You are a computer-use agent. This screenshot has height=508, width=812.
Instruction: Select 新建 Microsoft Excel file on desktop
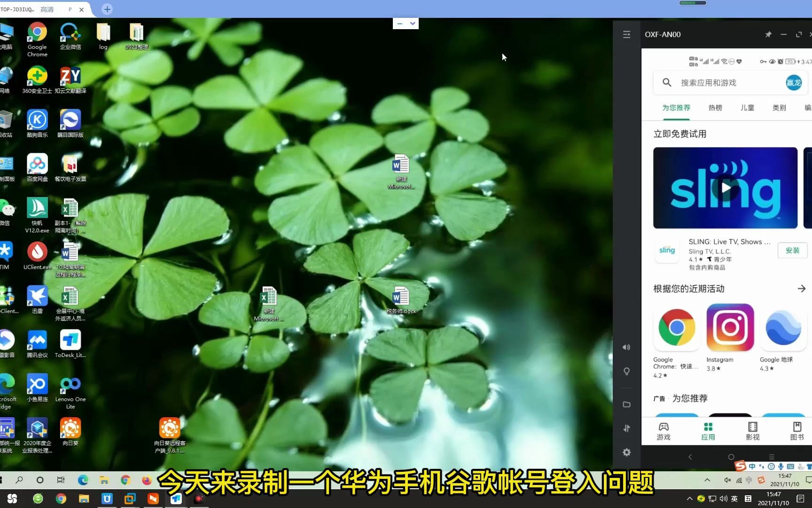[x=269, y=304]
